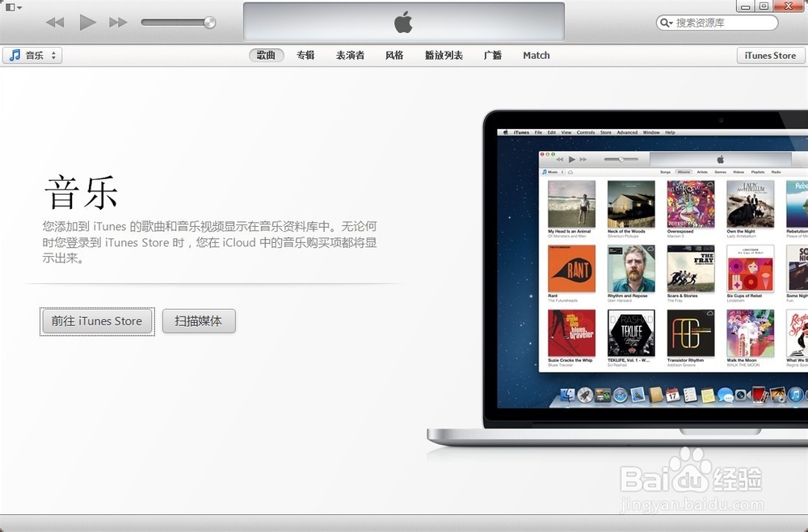Screen dimensions: 808x532
Task: Maximize the iTunes window
Action: 764,6
